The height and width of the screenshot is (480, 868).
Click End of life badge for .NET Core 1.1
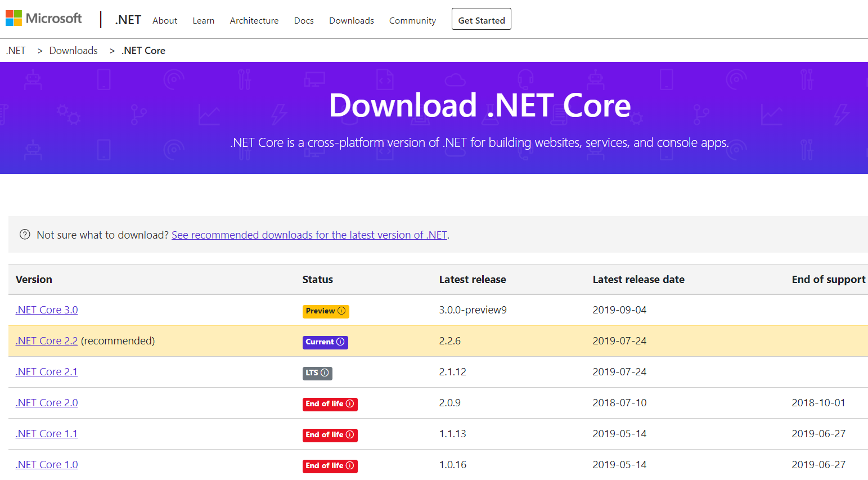click(330, 435)
